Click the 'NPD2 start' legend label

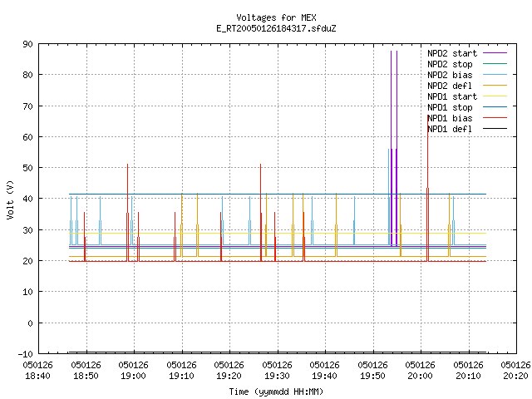(452, 53)
